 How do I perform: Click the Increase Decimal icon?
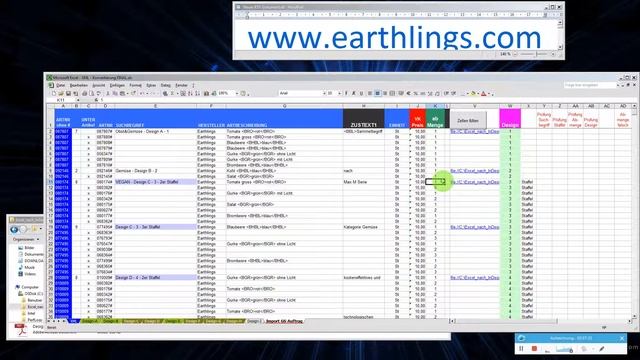[x=430, y=93]
